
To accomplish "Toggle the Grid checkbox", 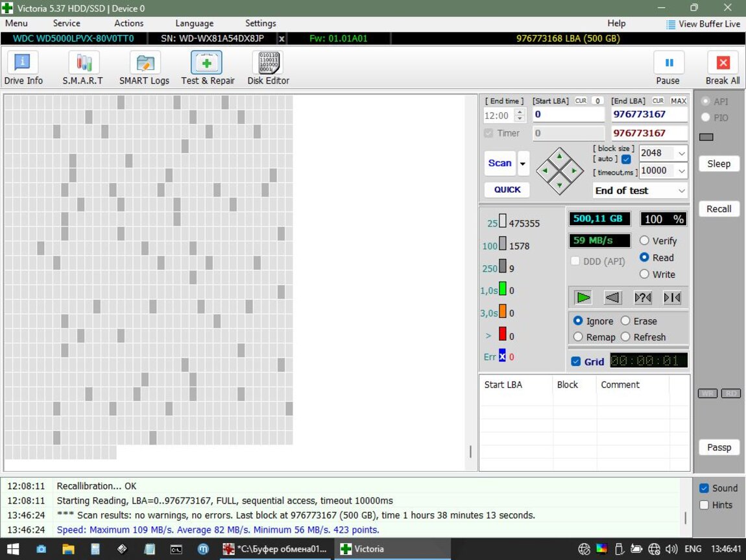I will coord(575,361).
